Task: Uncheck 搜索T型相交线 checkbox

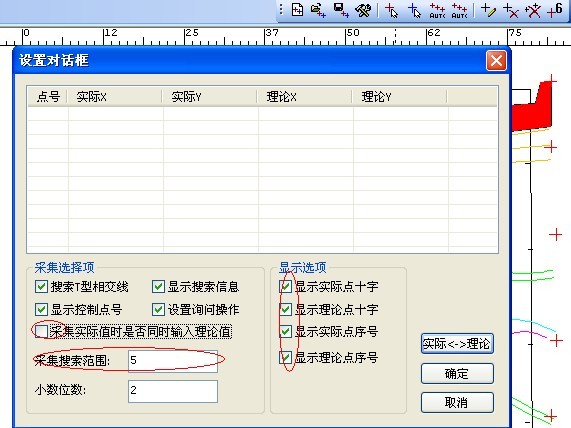Action: tap(41, 287)
